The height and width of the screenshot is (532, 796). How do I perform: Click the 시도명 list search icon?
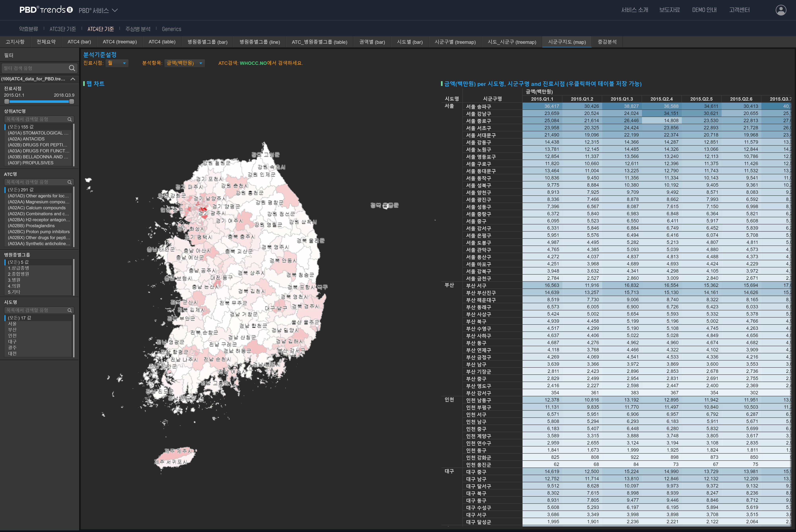coord(70,310)
